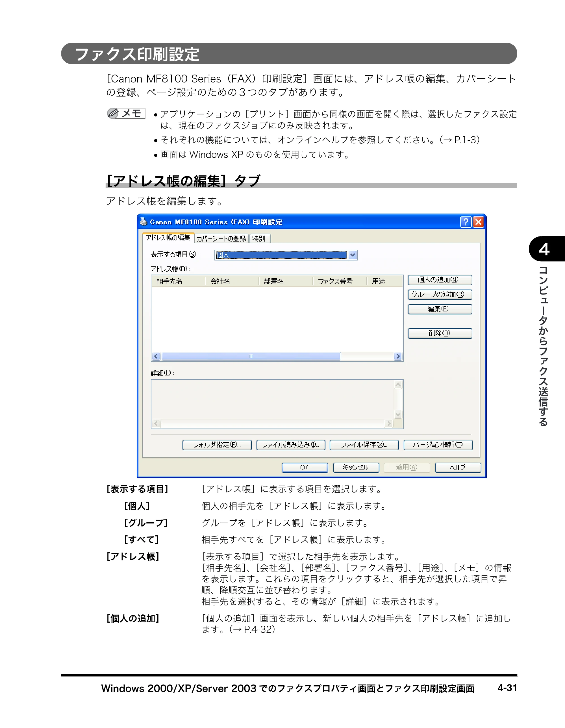
Task: Switch to the アドレス帳の編集 tab
Action: (x=168, y=238)
